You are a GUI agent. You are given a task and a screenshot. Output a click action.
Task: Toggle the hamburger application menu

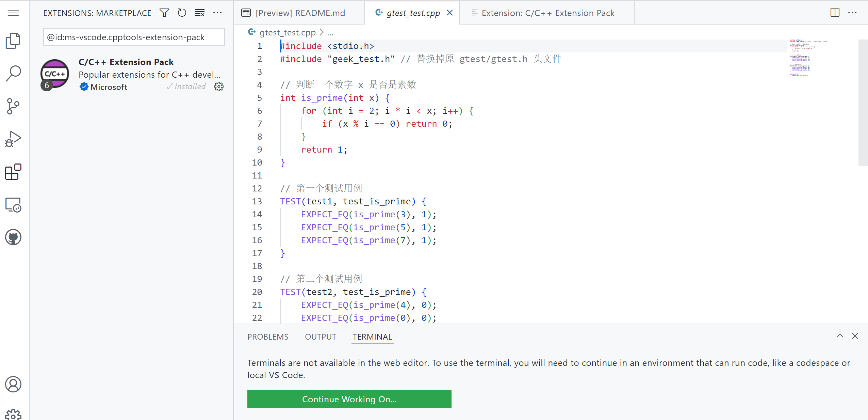tap(13, 13)
